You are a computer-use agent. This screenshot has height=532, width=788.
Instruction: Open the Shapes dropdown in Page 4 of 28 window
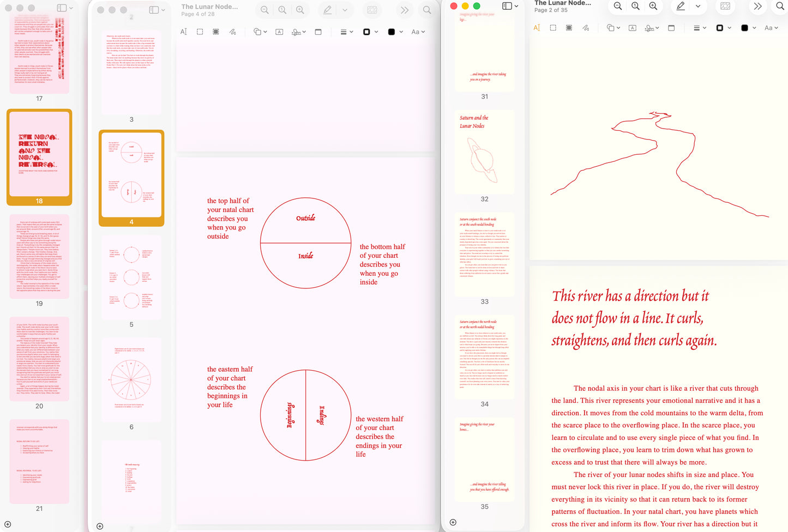coord(260,32)
